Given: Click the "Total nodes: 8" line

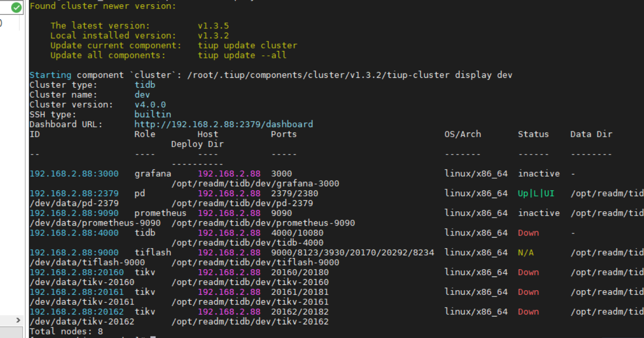Looking at the screenshot, I should pyautogui.click(x=66, y=332).
